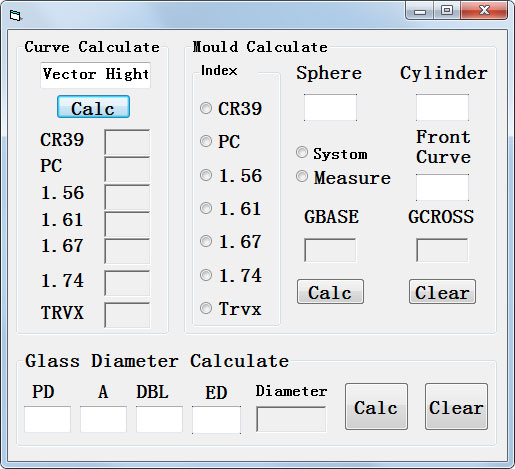This screenshot has height=469, width=515.
Task: Focus the A input field
Action: click(x=103, y=419)
